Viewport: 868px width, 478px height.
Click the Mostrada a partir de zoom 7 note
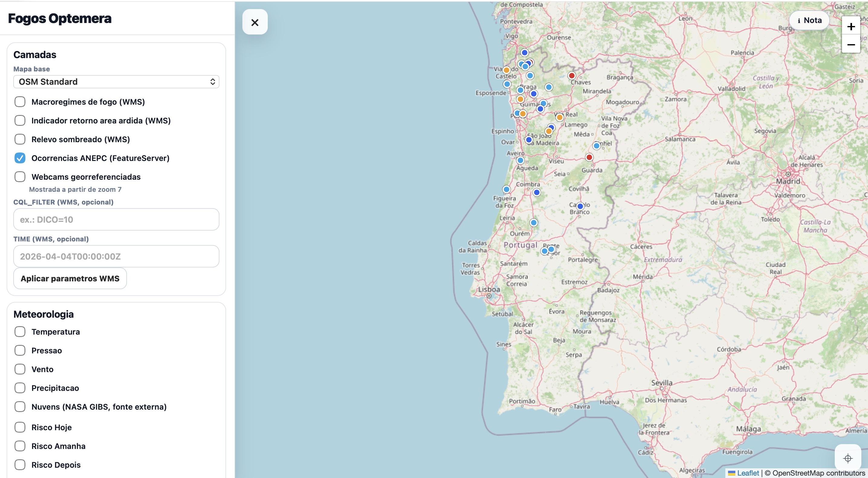(x=75, y=190)
